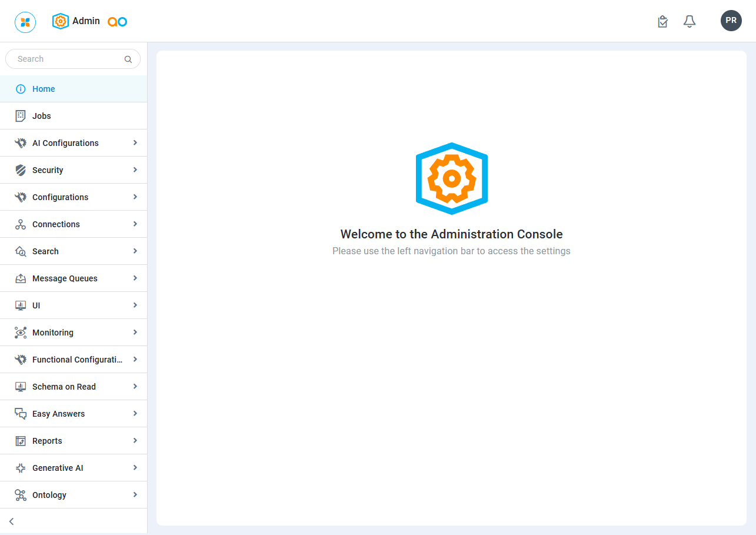
Task: Click the Generative AI sparkle icon
Action: (x=21, y=468)
